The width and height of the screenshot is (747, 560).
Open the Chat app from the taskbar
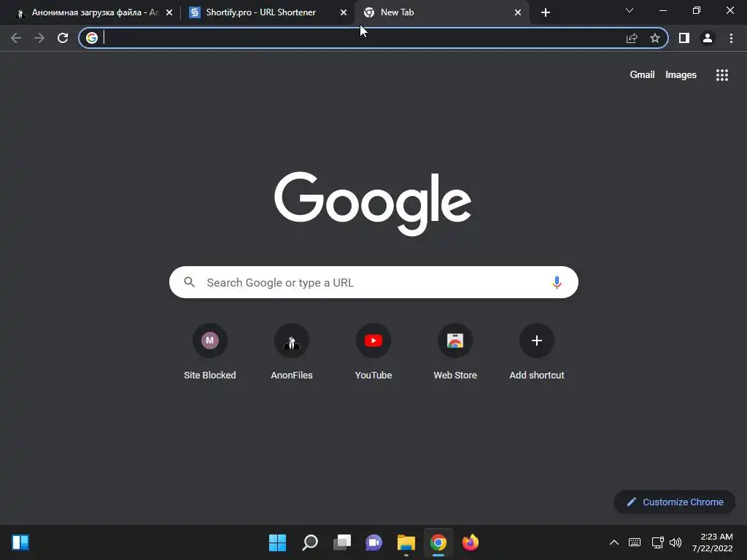click(x=374, y=542)
